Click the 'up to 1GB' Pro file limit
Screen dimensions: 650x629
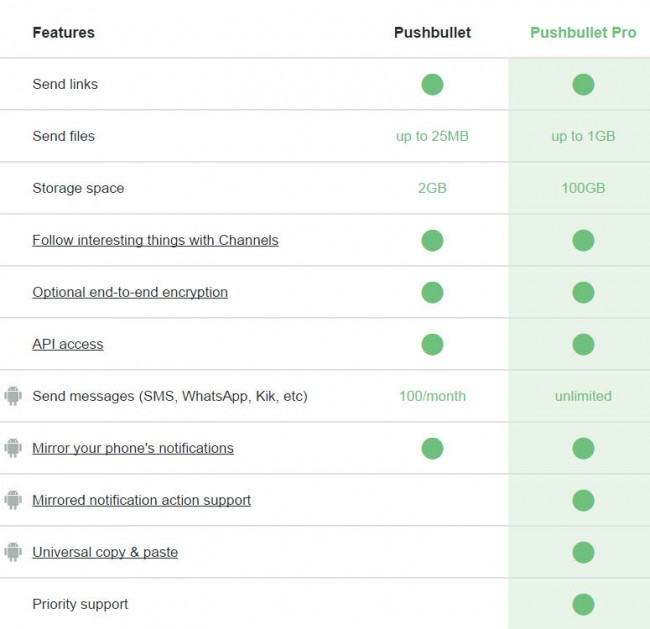(x=583, y=136)
